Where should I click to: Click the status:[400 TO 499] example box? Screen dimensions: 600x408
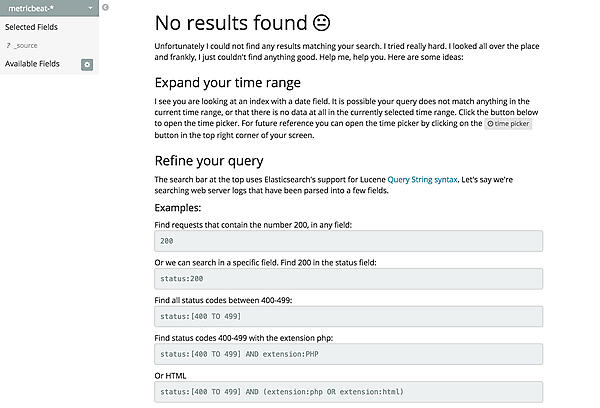click(x=348, y=316)
